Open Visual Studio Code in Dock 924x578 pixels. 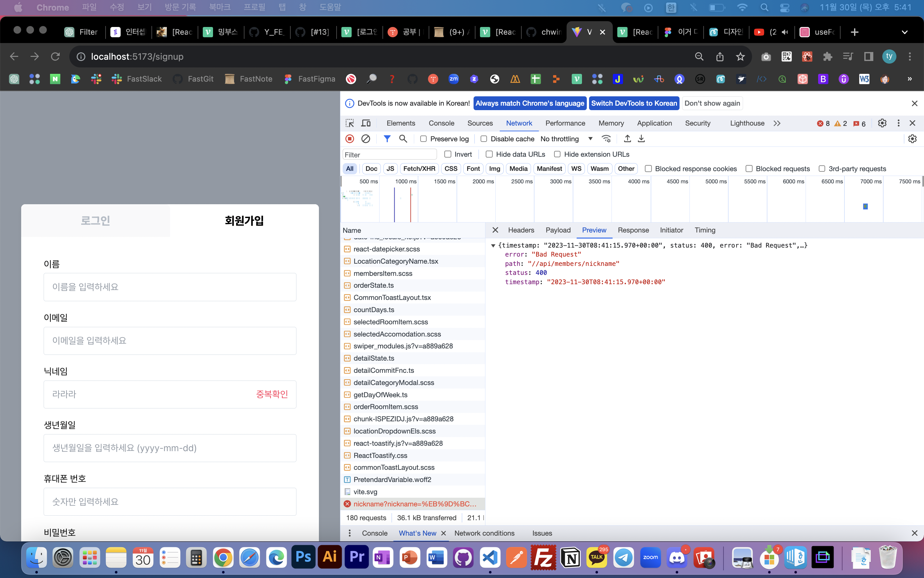490,558
